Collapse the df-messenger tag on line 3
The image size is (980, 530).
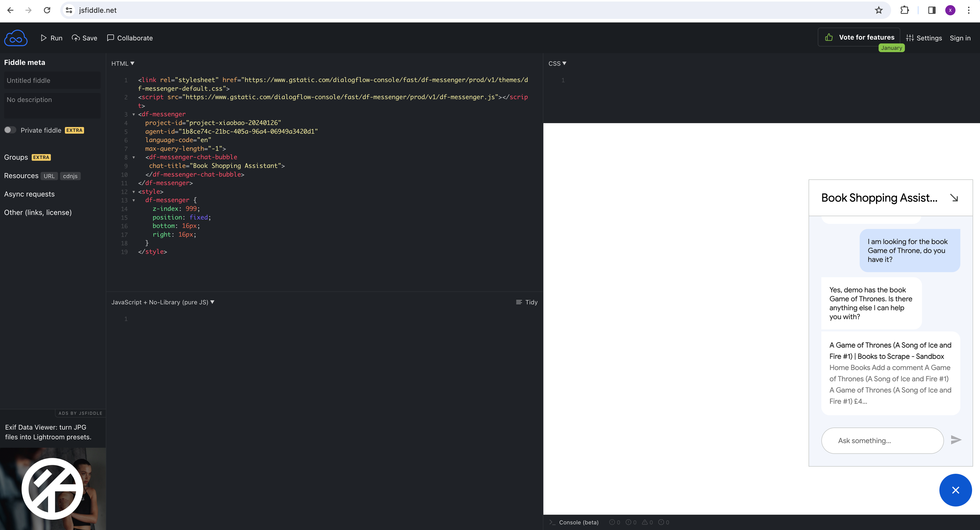[x=134, y=114]
